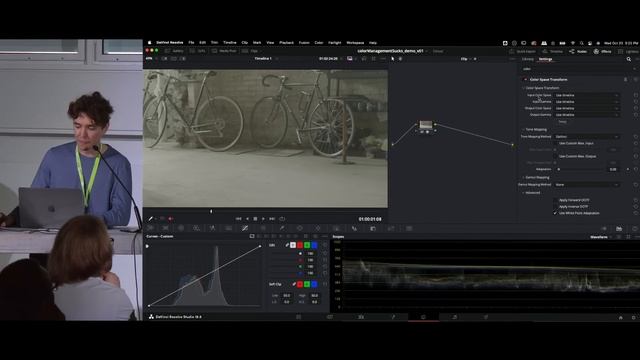Screen dimensions: 640x360
Task: Select the Curves palette icon
Action: pyautogui.click(x=244, y=228)
